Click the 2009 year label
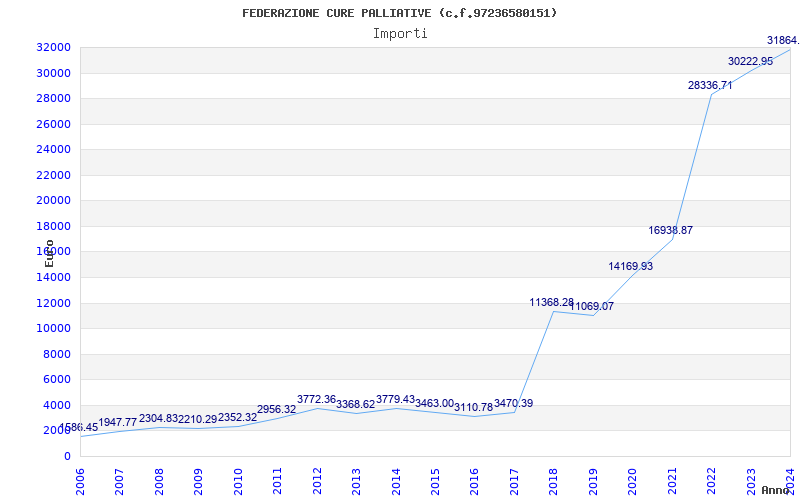The width and height of the screenshot is (800, 500). [198, 482]
